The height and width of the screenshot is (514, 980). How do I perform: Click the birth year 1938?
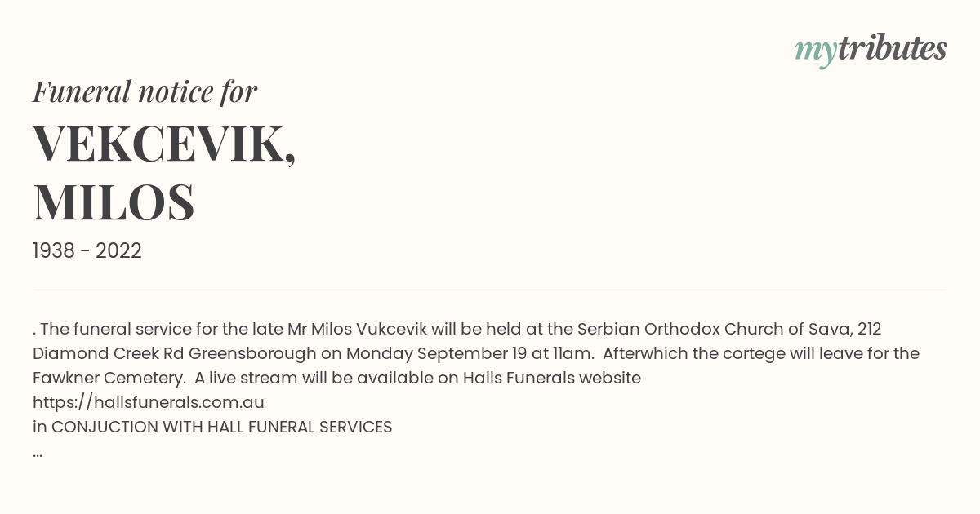55,251
